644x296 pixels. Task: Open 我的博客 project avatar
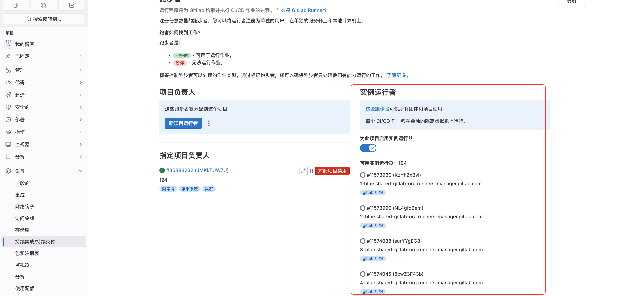pos(8,44)
